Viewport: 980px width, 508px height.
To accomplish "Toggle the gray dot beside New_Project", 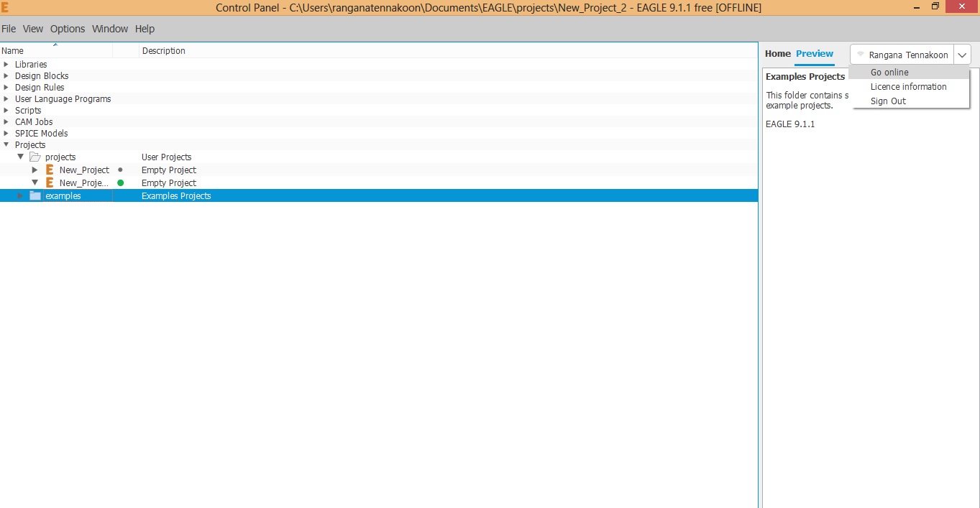I will click(x=120, y=170).
